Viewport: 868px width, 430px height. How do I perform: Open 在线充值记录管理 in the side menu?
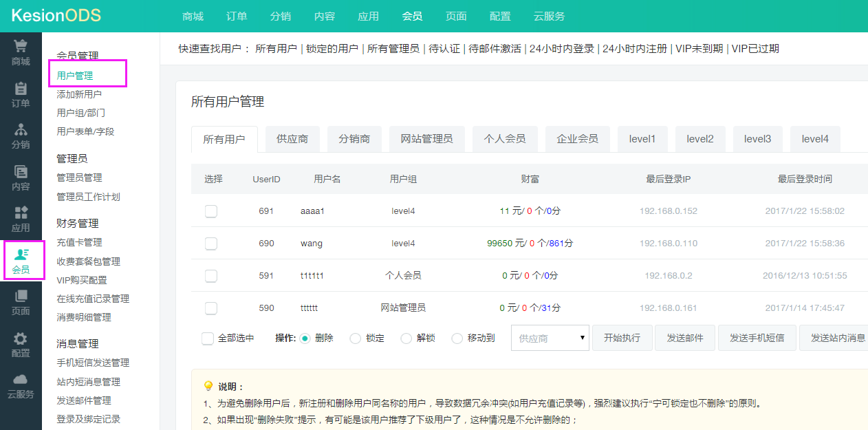coord(93,299)
